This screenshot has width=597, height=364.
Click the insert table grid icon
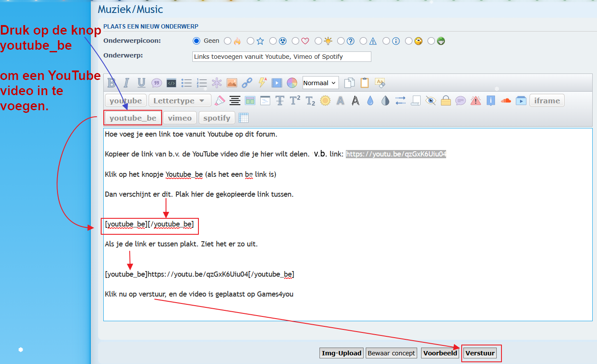click(x=243, y=118)
